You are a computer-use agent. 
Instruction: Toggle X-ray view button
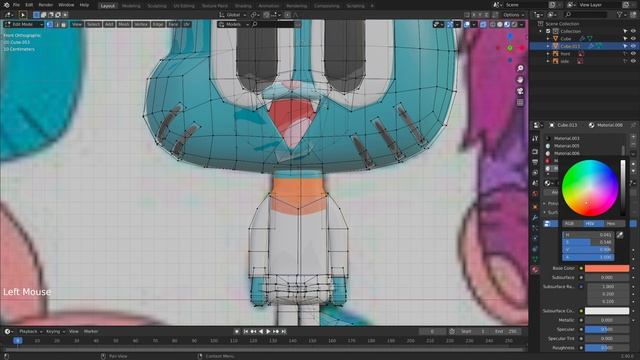pyautogui.click(x=483, y=24)
